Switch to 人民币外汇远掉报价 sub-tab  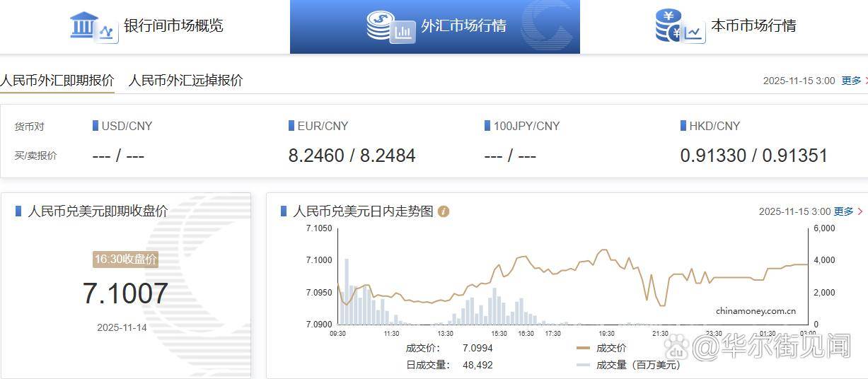pos(185,80)
